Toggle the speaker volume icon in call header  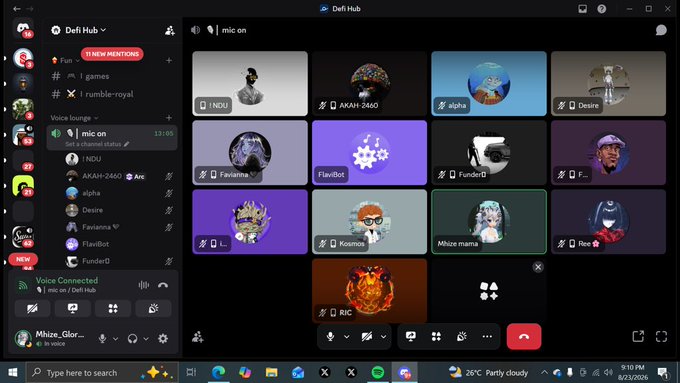[x=196, y=30]
